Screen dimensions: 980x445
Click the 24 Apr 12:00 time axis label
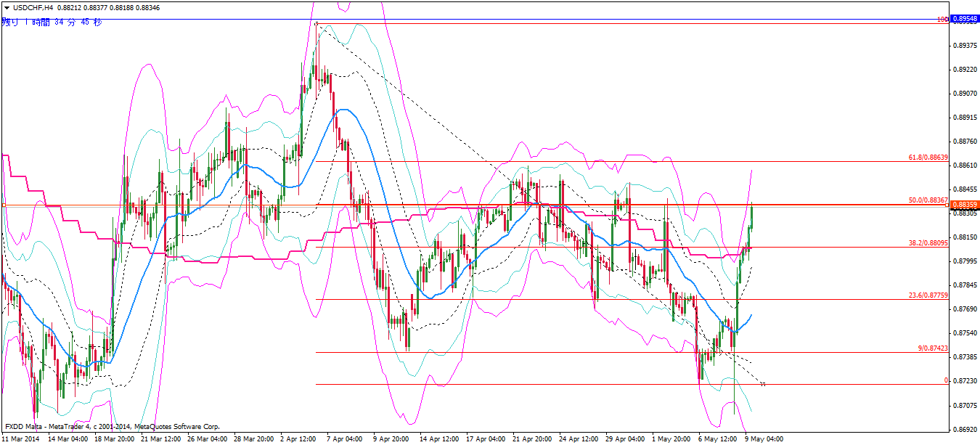coord(579,438)
